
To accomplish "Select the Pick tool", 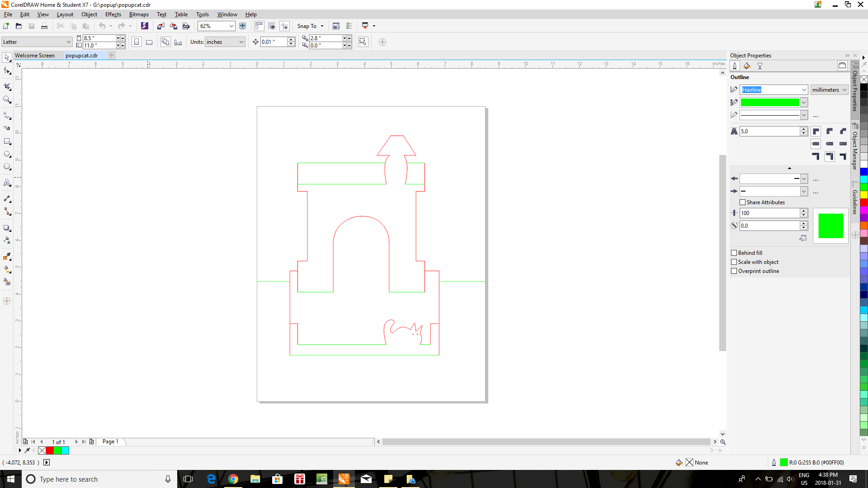I will (x=7, y=57).
